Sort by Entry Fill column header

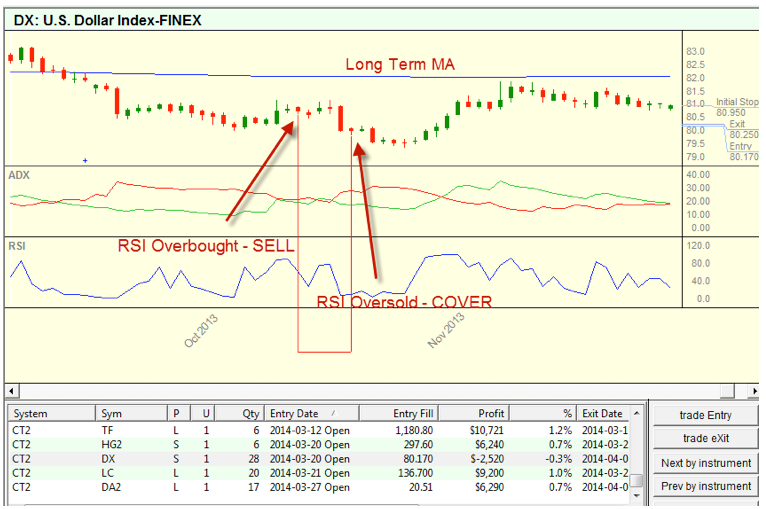coord(399,414)
